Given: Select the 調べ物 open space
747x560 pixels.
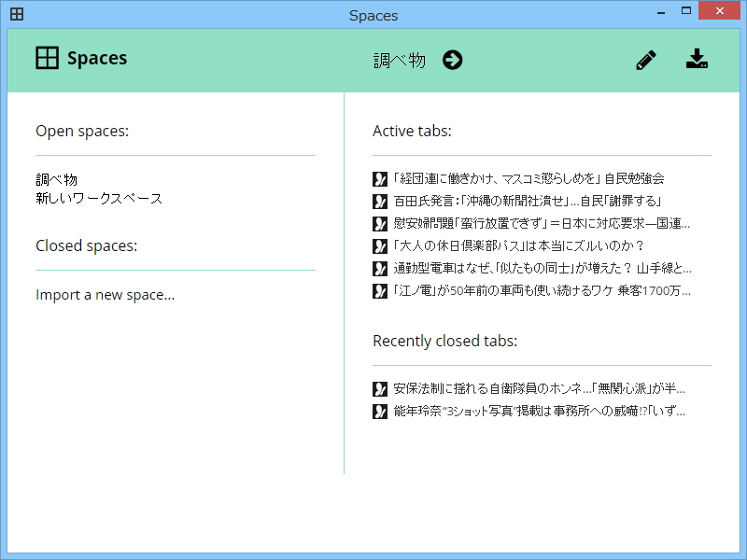Looking at the screenshot, I should coord(57,179).
